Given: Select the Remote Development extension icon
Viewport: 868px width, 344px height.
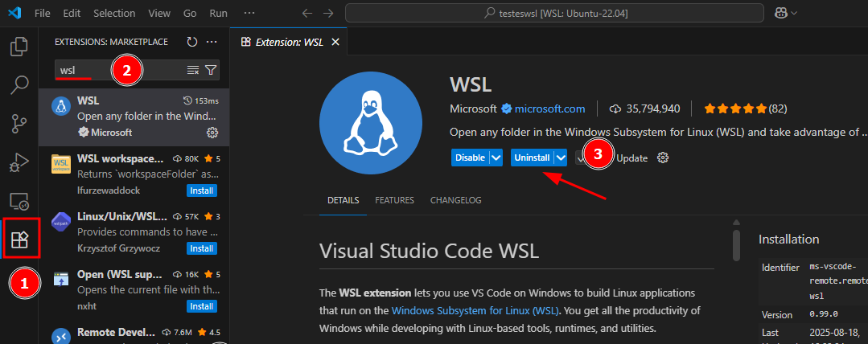Looking at the screenshot, I should [x=61, y=337].
